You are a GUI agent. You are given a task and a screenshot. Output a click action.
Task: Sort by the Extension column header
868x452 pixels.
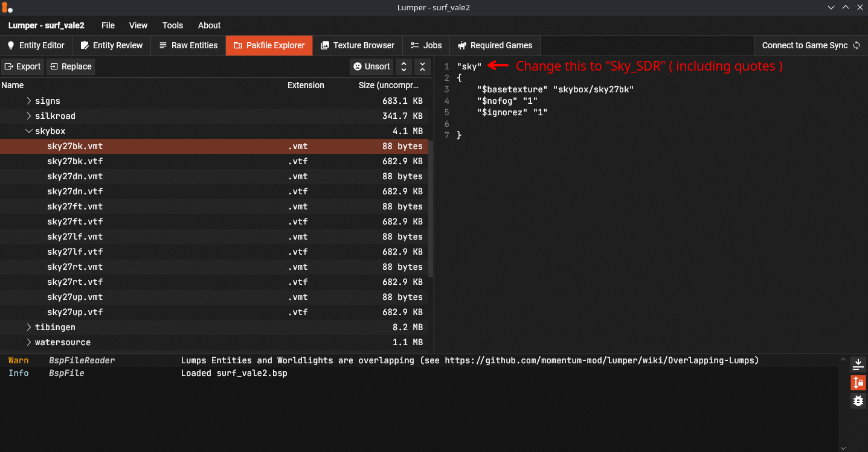click(306, 85)
